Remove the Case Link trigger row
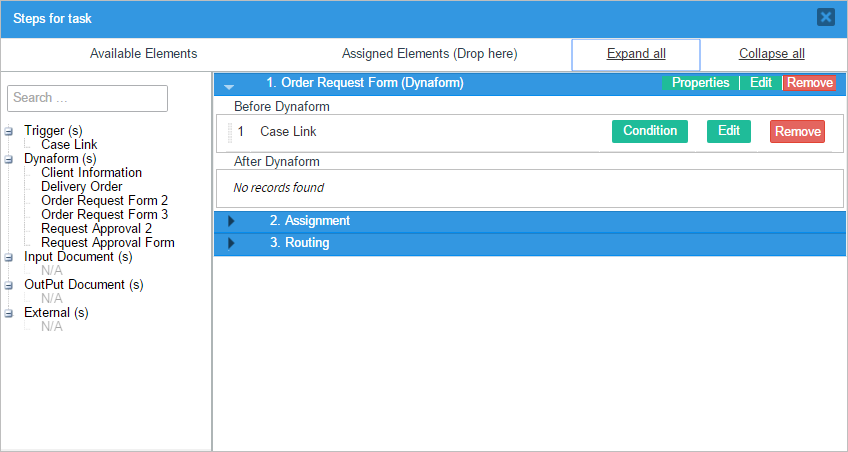 coord(797,132)
